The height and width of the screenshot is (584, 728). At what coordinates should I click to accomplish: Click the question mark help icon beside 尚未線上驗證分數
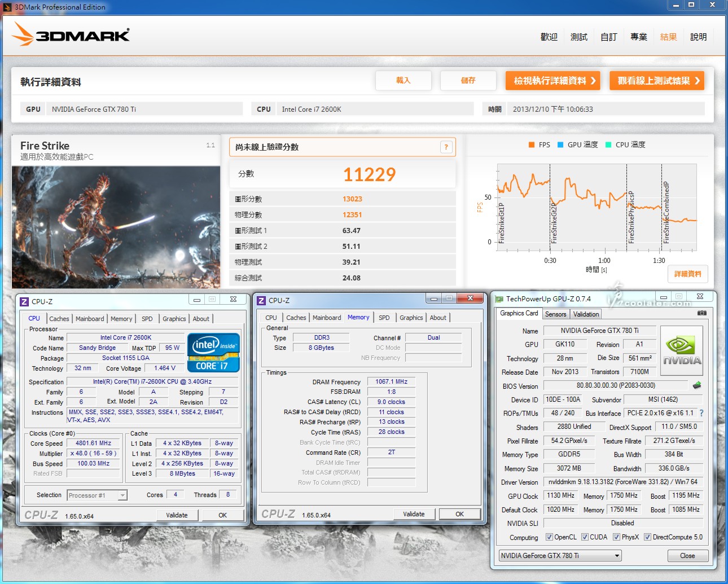(446, 147)
